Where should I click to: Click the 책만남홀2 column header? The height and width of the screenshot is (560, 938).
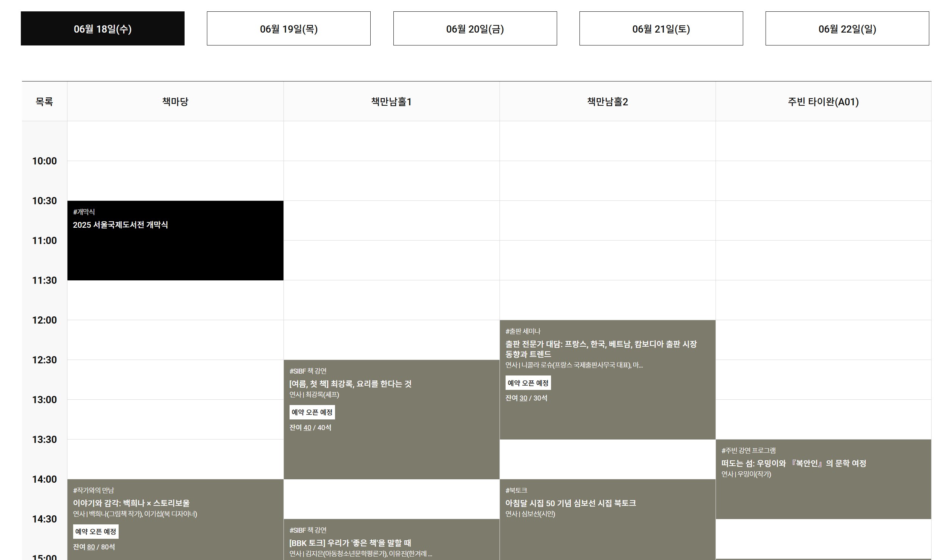coord(607,102)
